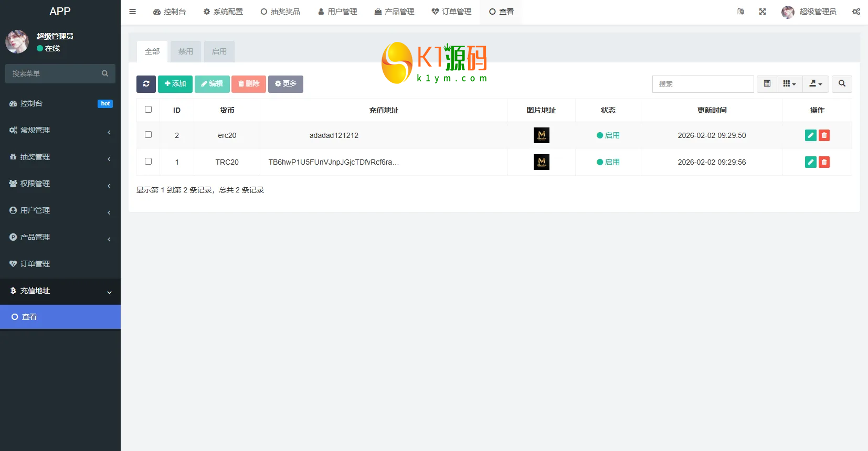Toggle the 启用 status of erc20 row

(608, 135)
